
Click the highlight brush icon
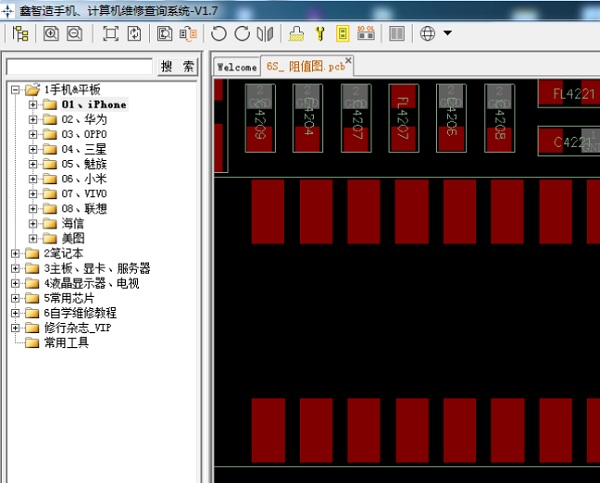tap(297, 34)
